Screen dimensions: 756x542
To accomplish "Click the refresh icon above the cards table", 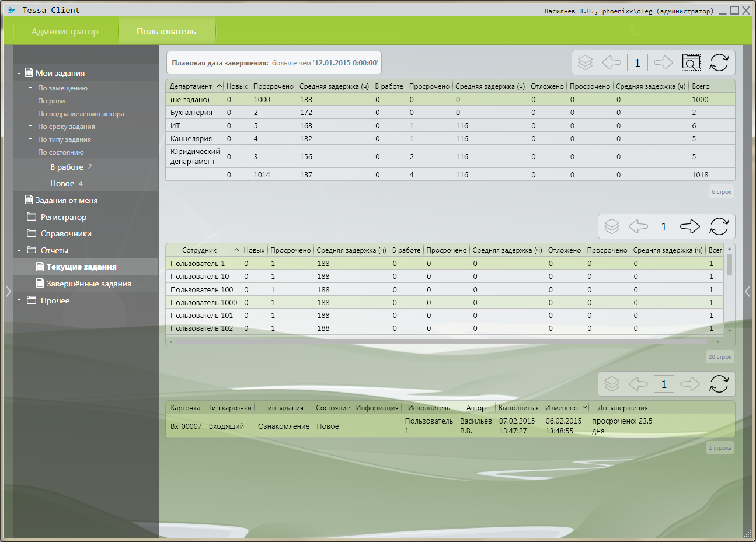I will (x=719, y=384).
